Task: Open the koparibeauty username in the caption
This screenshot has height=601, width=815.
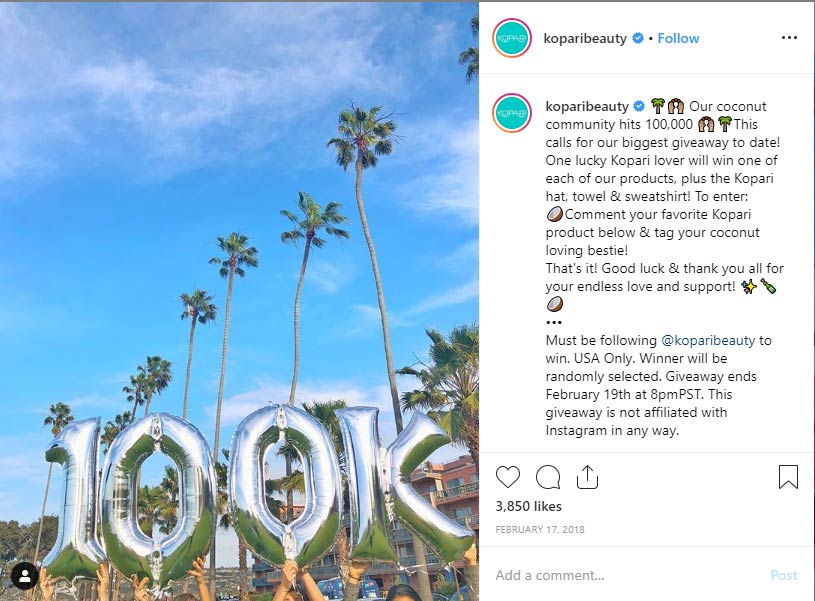Action: (587, 106)
